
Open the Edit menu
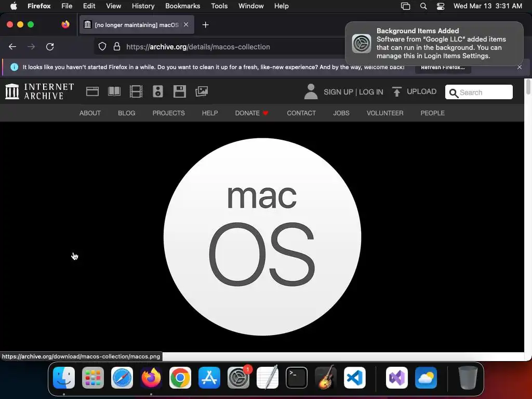coord(89,6)
